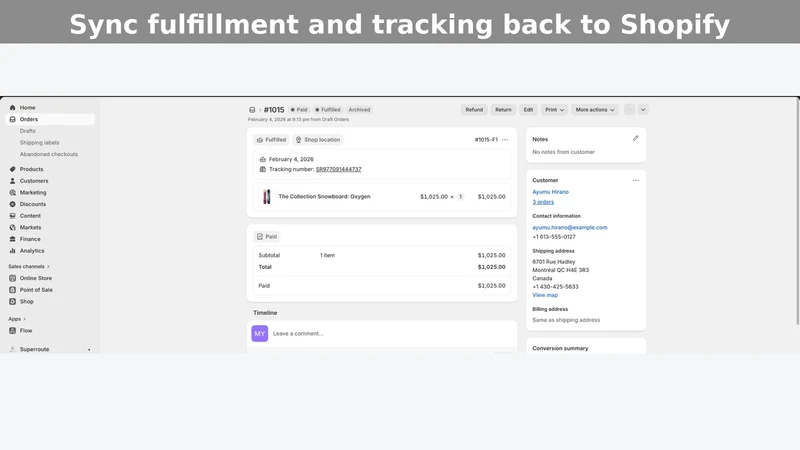
Task: Open the More actions dropdown
Action: point(595,110)
